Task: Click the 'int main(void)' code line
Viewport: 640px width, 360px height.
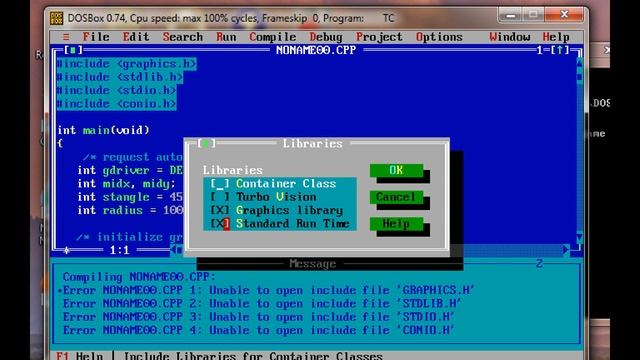Action: [x=103, y=130]
